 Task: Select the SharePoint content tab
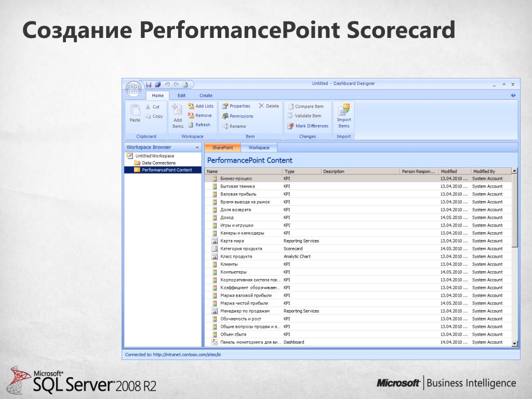click(222, 148)
